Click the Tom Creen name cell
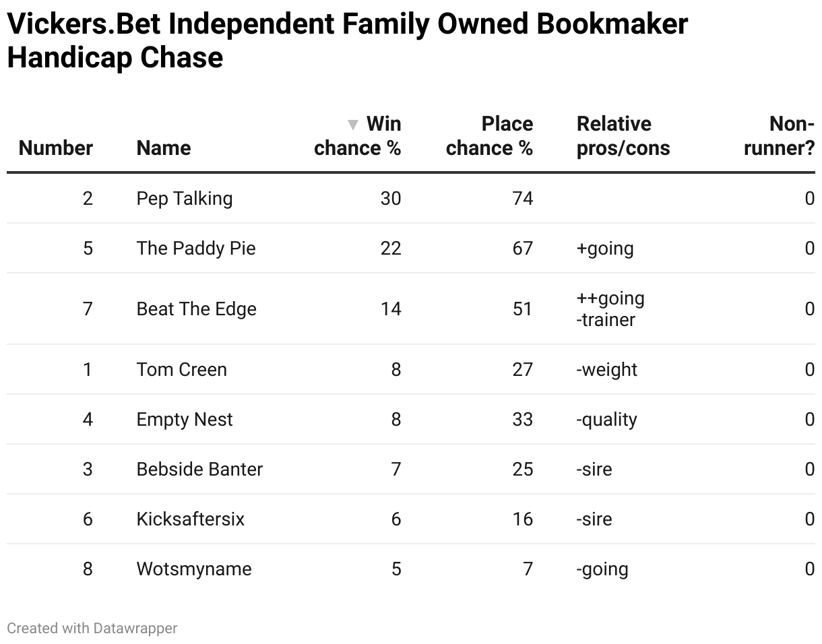Screen dimensions: 822x644 [x=182, y=370]
